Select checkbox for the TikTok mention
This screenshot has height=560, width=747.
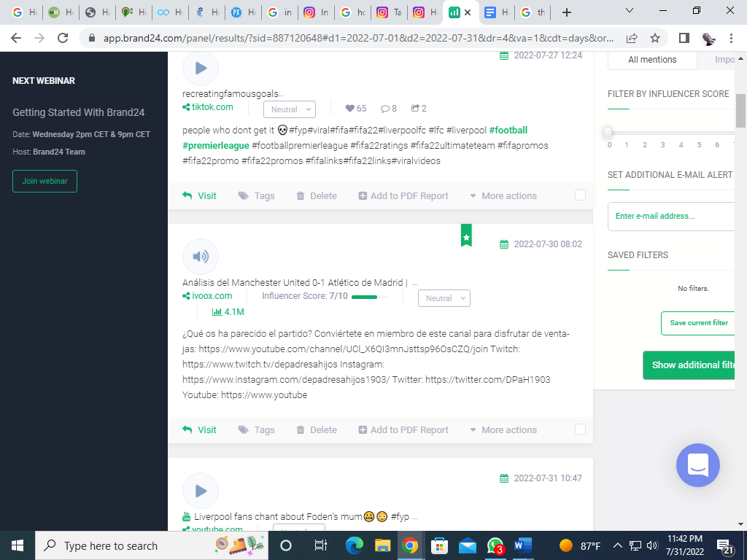coord(580,195)
